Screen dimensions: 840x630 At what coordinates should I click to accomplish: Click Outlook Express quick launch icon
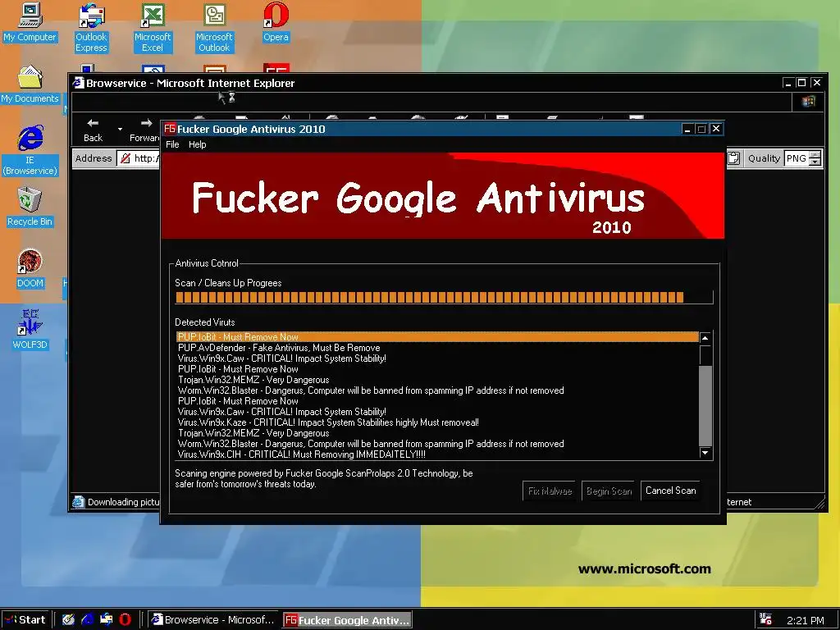[106, 620]
